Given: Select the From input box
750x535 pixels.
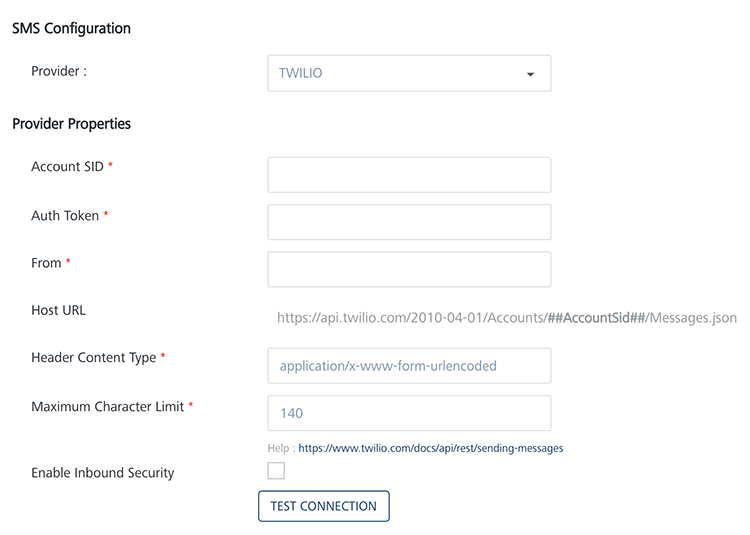Looking at the screenshot, I should coord(409,269).
